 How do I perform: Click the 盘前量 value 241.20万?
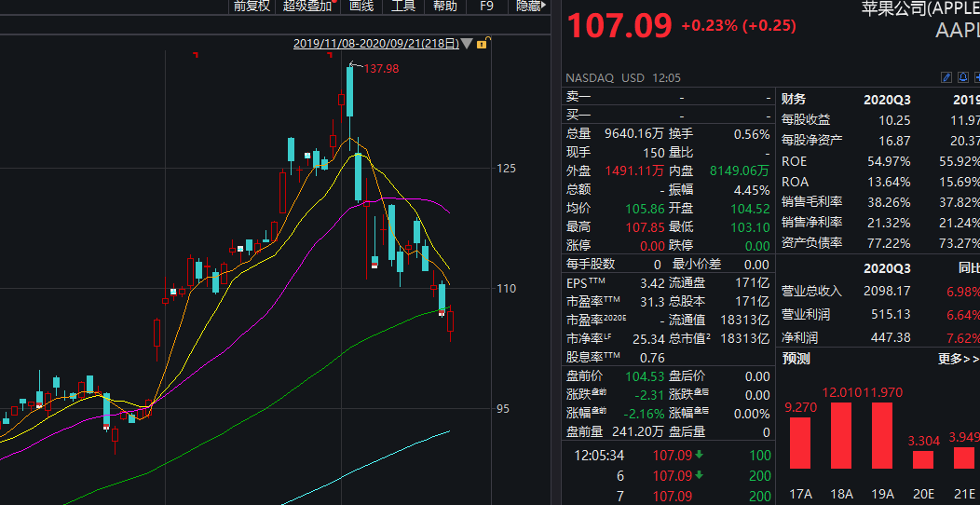click(x=637, y=431)
